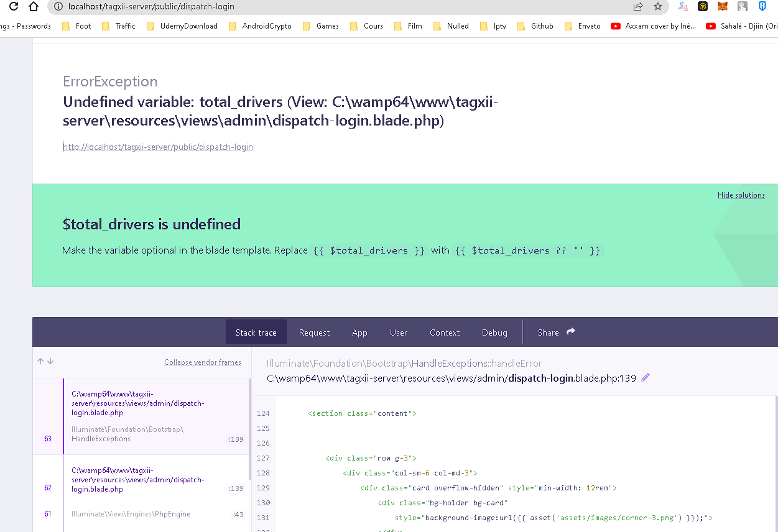Go to next frame with down arrow
Viewport: 778px width, 532px height.
[x=50, y=361]
